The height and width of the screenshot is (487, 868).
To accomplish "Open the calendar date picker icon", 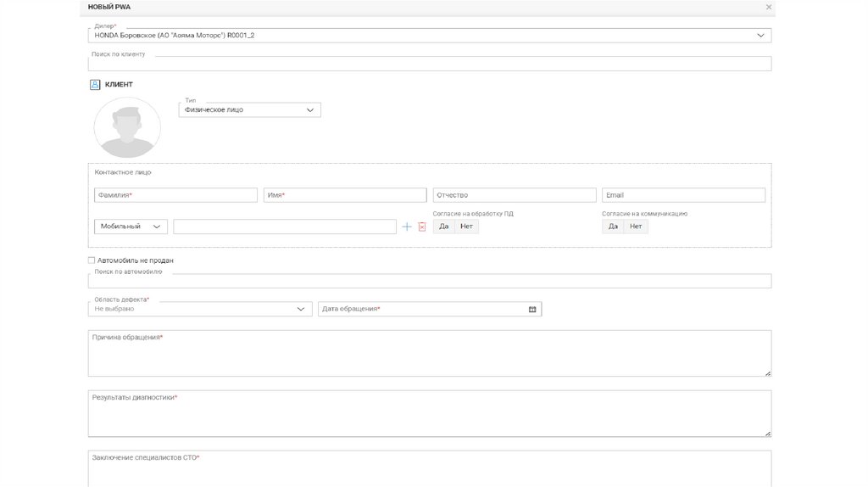I will [x=532, y=309].
